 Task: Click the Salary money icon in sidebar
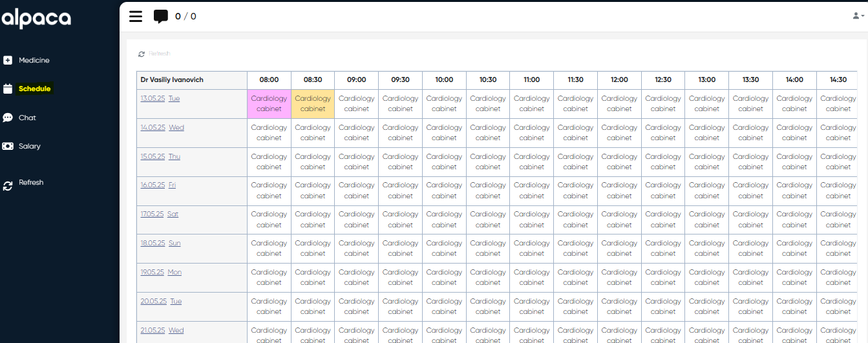[x=8, y=147]
